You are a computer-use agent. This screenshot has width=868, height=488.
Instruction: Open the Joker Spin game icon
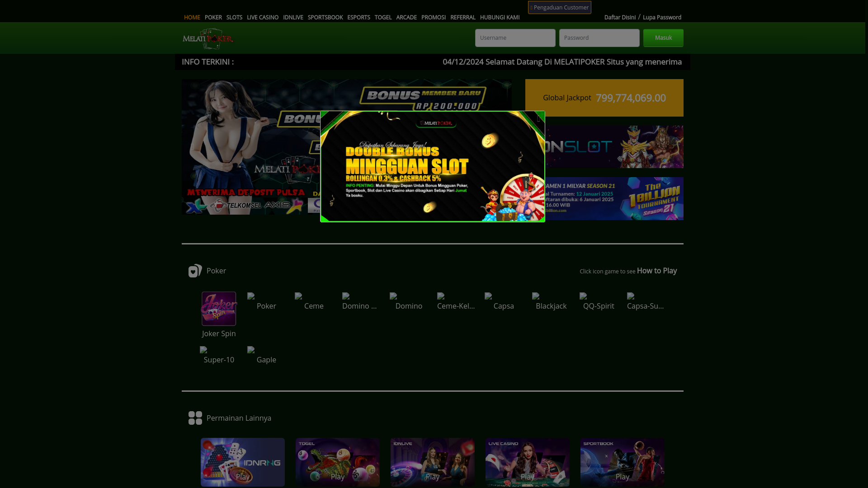[x=219, y=309]
